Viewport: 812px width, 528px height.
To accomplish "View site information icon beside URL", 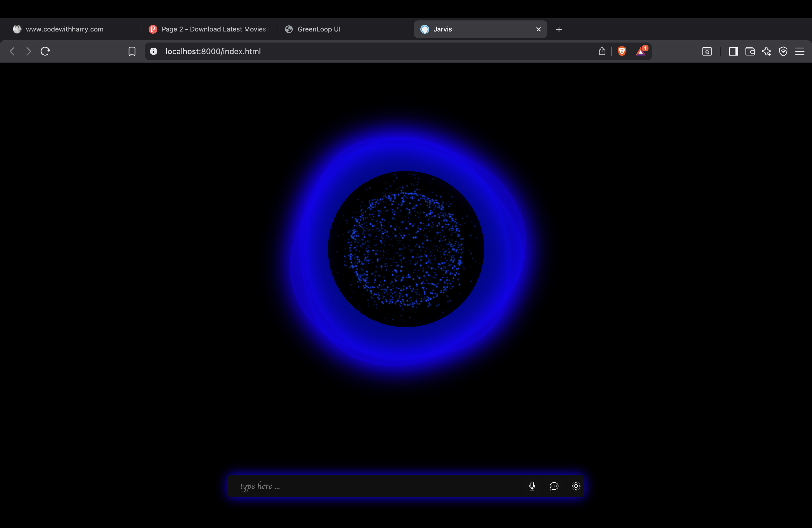I will click(154, 51).
